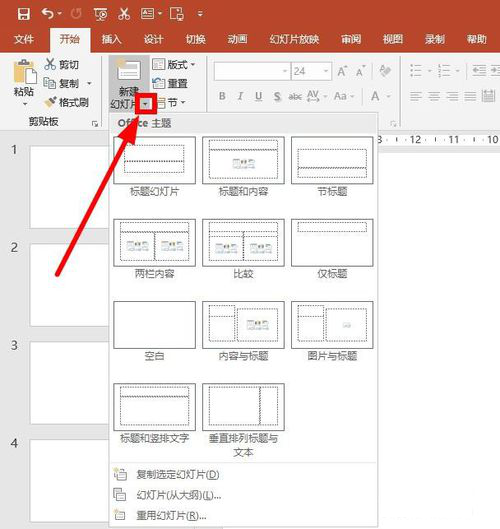This screenshot has height=529, width=500.
Task: Select the 格式刷 format painter
Action: (x=67, y=102)
